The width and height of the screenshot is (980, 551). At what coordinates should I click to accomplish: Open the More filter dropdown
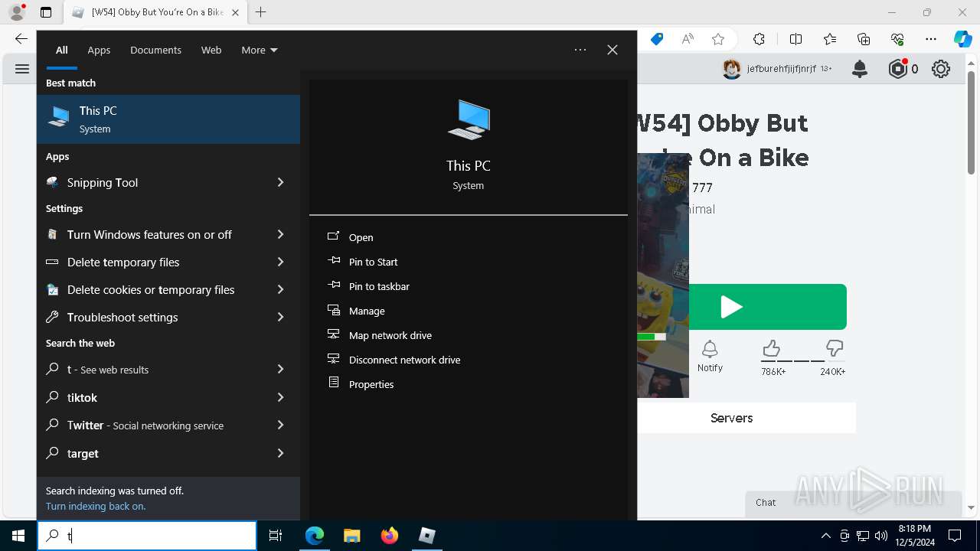pyautogui.click(x=260, y=50)
